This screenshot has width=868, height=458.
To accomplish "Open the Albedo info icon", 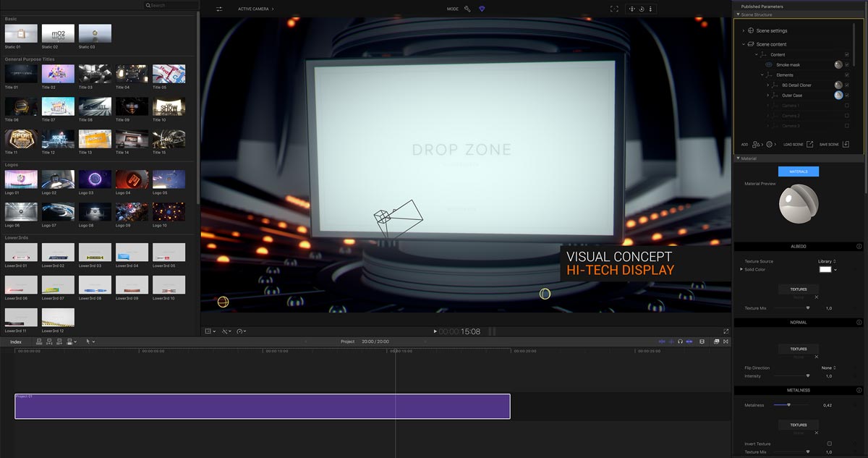I will (x=859, y=246).
